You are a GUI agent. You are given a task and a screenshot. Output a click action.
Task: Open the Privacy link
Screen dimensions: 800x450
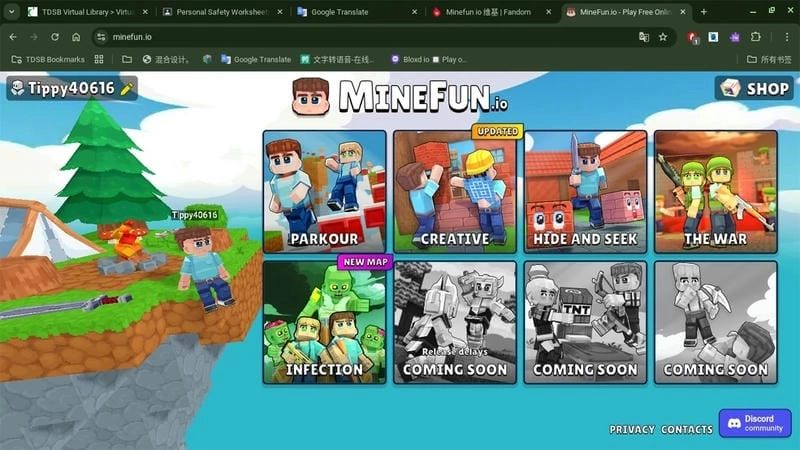[632, 430]
